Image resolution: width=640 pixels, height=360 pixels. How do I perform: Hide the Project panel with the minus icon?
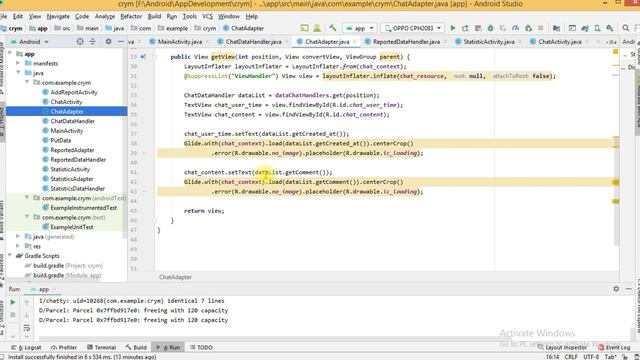(121, 42)
